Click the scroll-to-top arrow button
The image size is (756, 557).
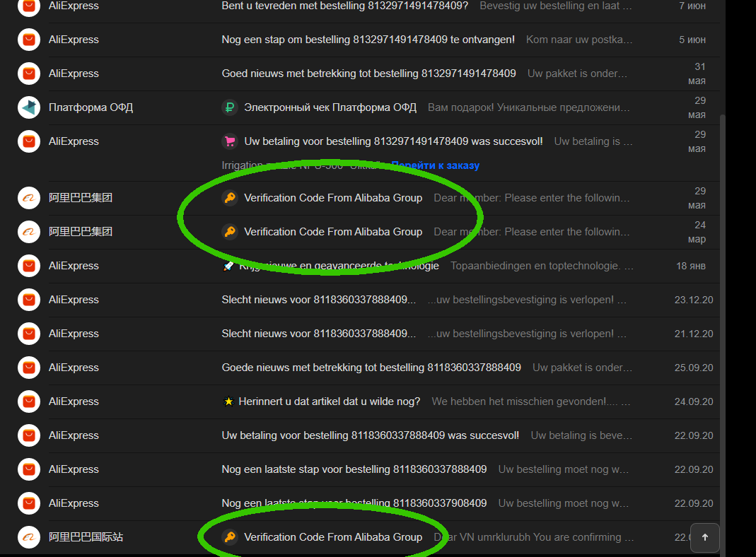click(705, 537)
